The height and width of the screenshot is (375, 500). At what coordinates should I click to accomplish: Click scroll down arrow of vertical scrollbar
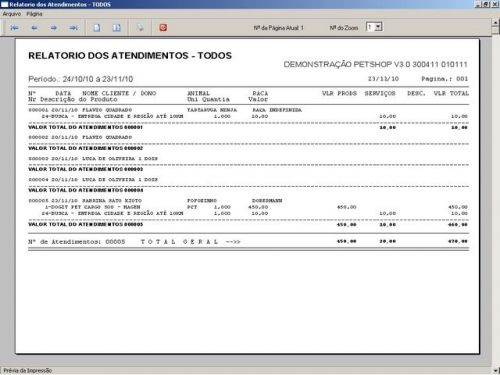pos(496,370)
